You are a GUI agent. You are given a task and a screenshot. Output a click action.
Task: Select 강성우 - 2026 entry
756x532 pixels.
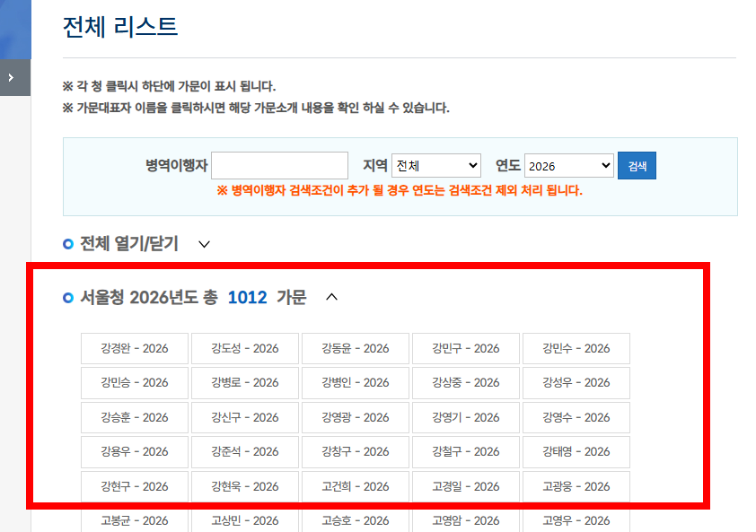click(x=576, y=383)
